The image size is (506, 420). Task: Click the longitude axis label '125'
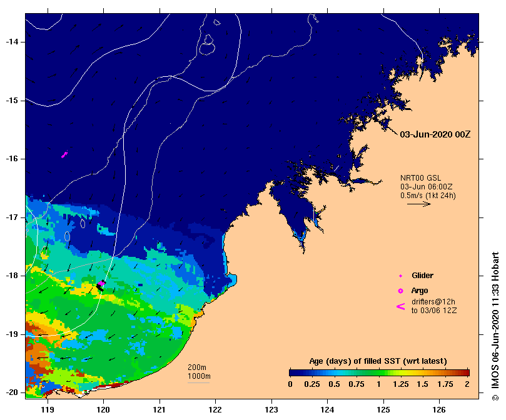(383, 409)
